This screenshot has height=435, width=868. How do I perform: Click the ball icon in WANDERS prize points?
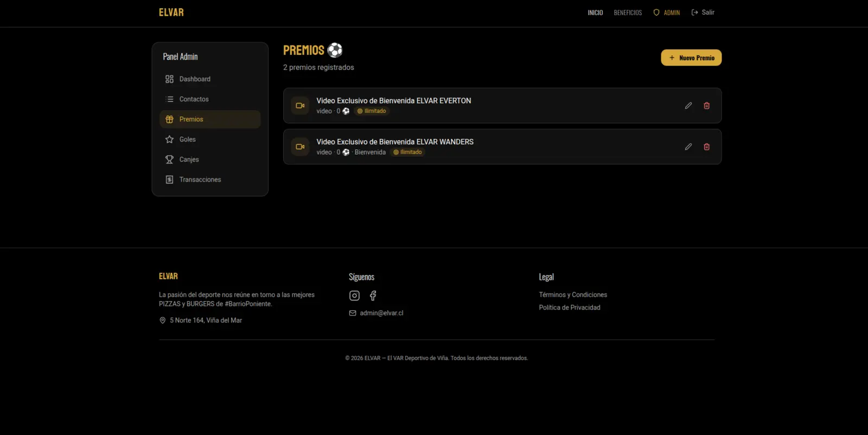346,152
